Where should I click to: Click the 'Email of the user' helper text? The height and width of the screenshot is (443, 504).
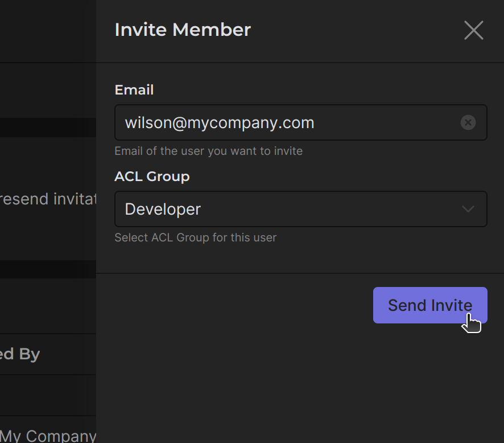tap(208, 151)
